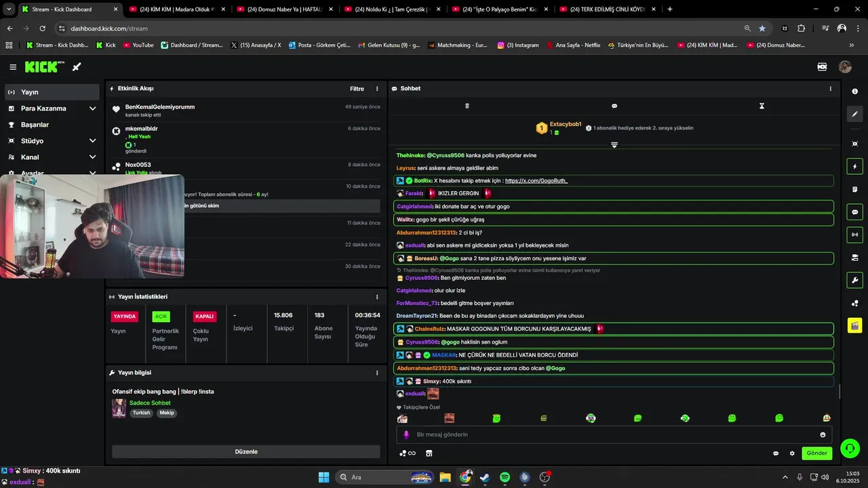Expand the Para Kazanma sidebar section
868x488 pixels.
click(93, 108)
